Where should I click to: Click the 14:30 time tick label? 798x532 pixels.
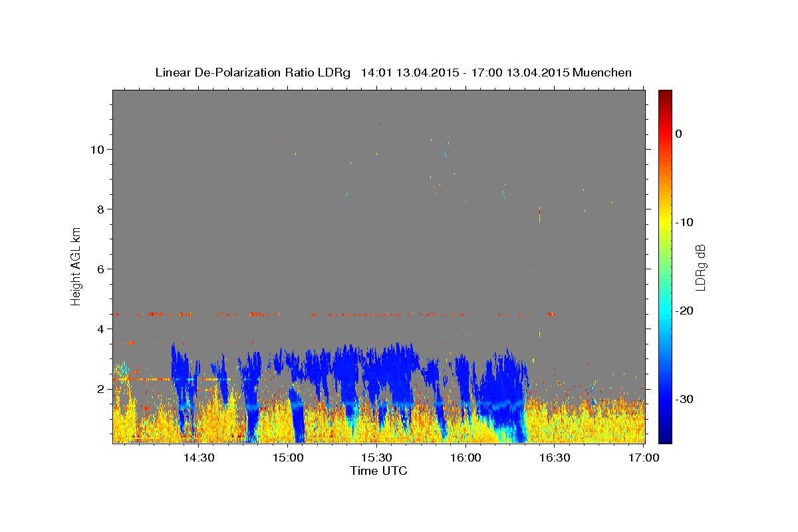[x=198, y=458]
